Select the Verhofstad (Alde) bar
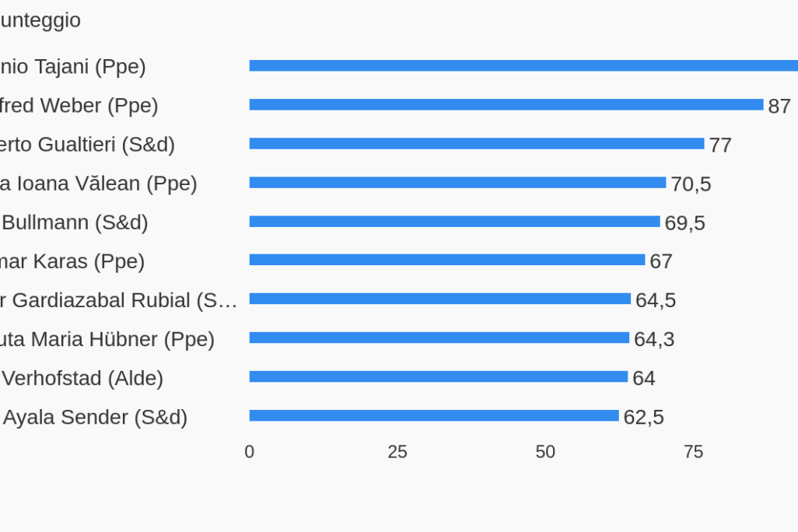The width and height of the screenshot is (798, 532). pyautogui.click(x=438, y=376)
